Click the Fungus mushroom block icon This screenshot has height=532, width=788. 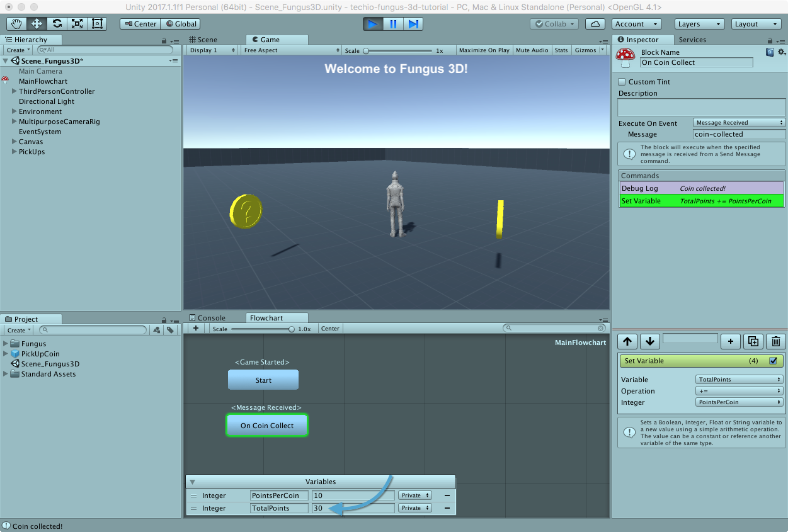pos(625,58)
